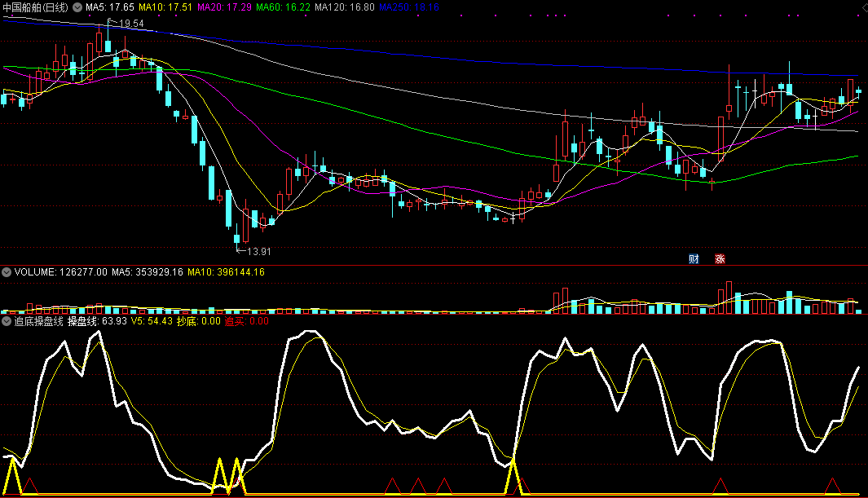Select the 中国船舶(日线) chart title
Screen dimensions: 868x498
tap(35, 7)
